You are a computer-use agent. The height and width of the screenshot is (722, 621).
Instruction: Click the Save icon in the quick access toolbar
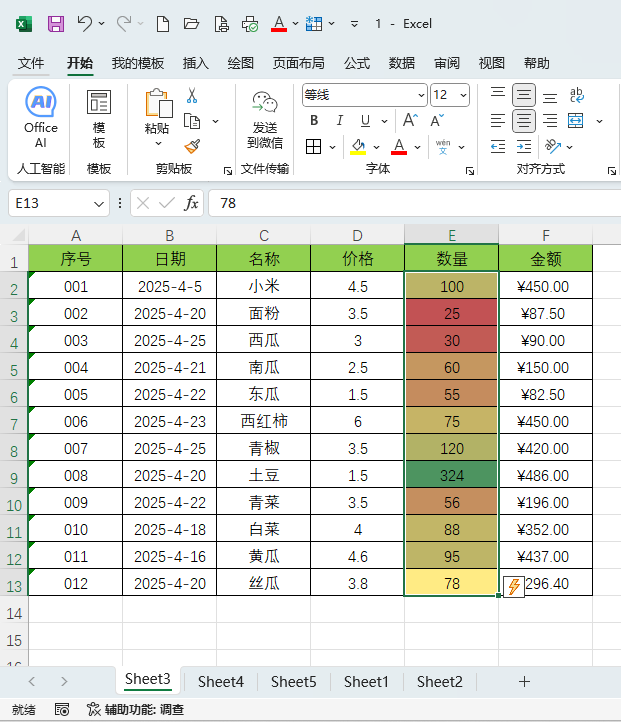(x=56, y=23)
